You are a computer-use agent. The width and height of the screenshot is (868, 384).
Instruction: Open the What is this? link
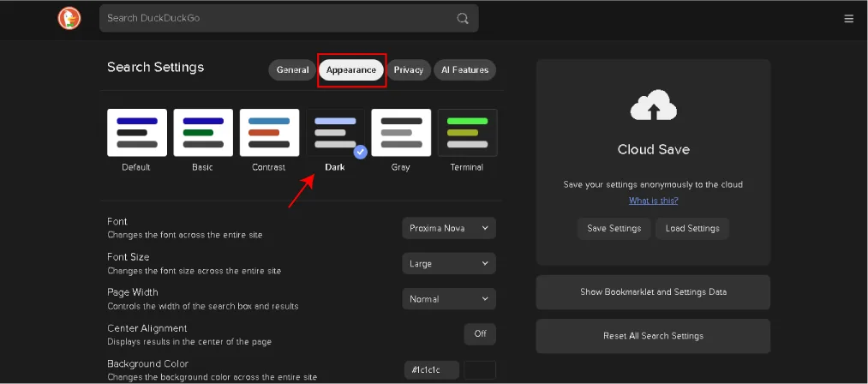(653, 201)
